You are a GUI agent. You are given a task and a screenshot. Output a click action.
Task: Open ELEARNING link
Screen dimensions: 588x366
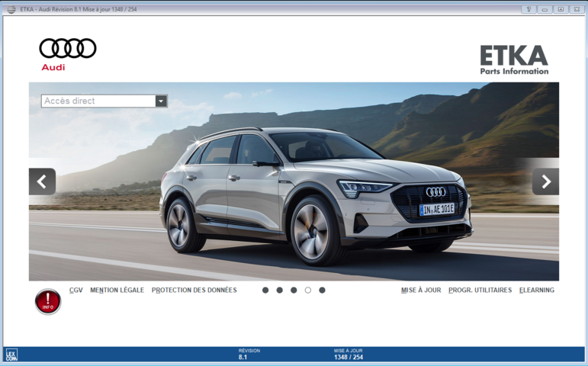coord(537,291)
